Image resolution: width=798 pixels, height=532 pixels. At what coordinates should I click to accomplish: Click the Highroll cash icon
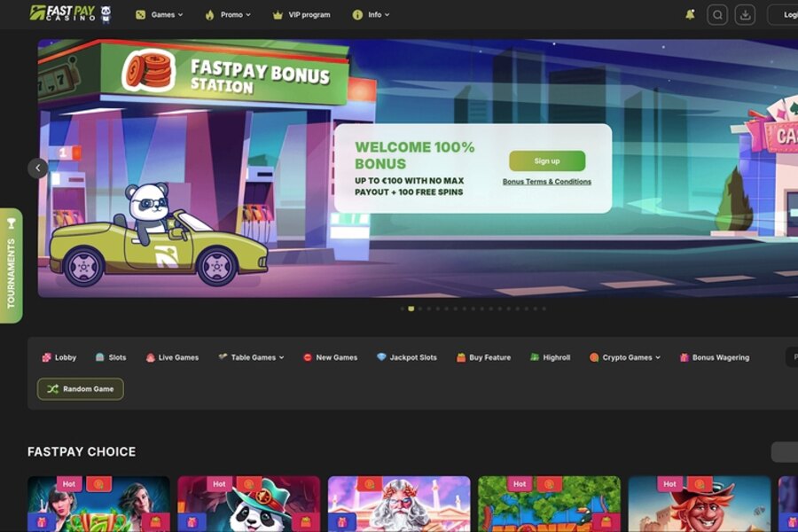pos(535,357)
